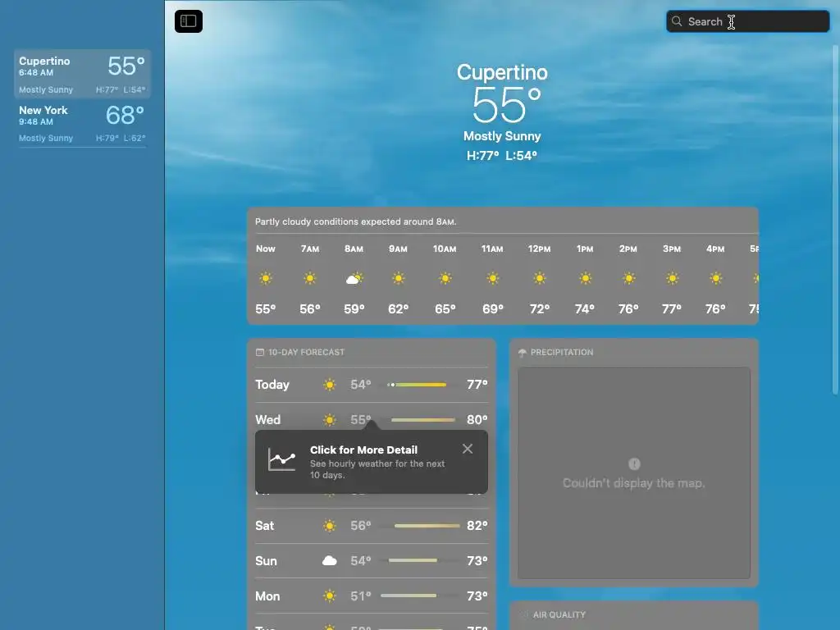Open the Sat forecast row
This screenshot has height=630, width=840.
372,526
